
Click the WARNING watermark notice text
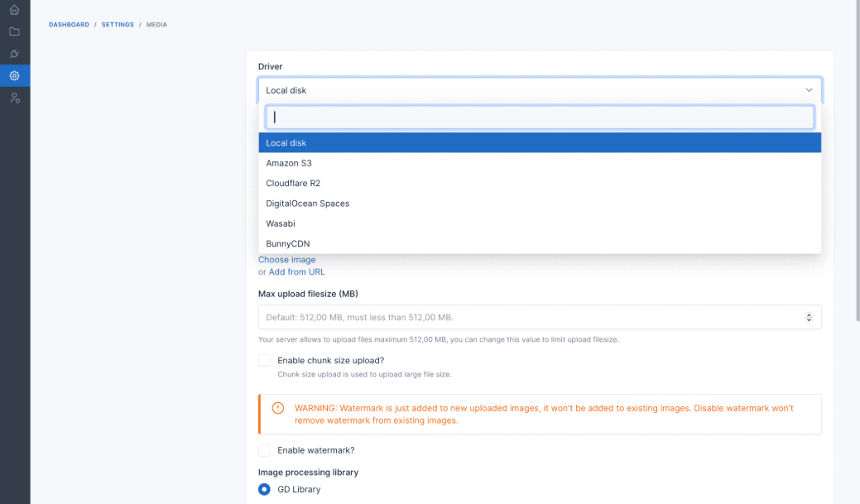coord(544,414)
